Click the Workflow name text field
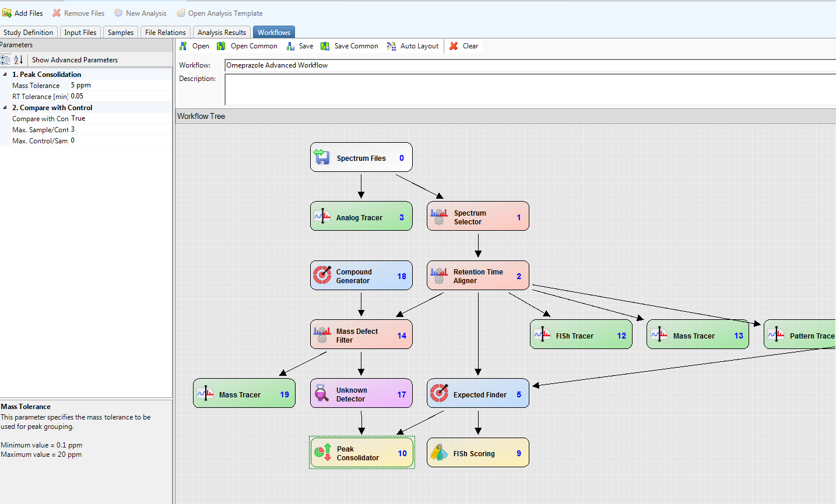836x504 pixels. click(x=408, y=65)
